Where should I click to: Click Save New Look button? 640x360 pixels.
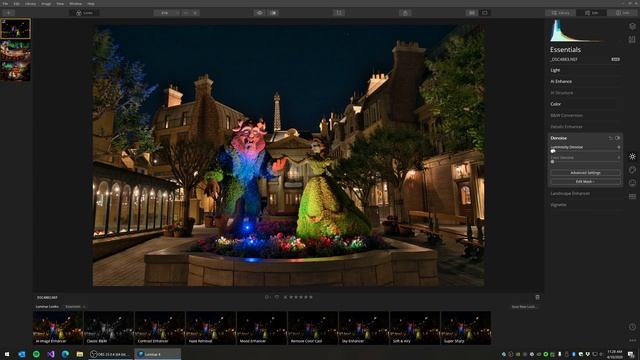click(x=524, y=307)
